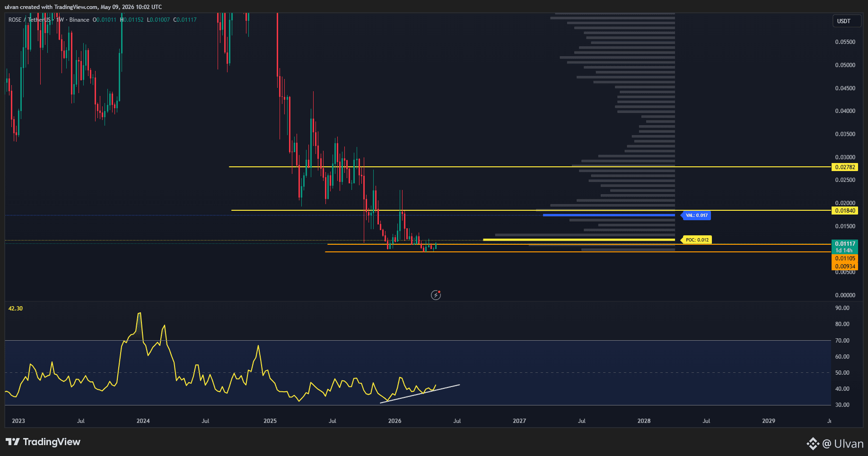Select the orange 0.00934 price label

click(x=845, y=267)
